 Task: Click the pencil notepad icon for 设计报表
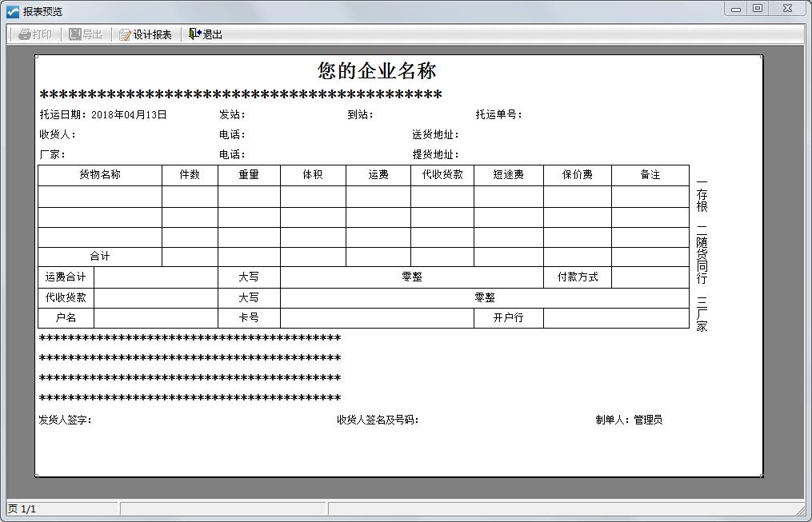click(125, 34)
